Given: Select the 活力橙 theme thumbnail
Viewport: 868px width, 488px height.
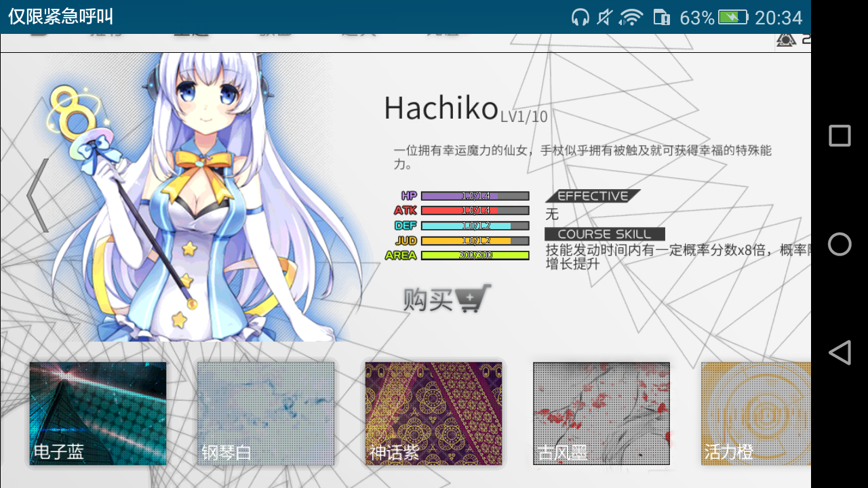Looking at the screenshot, I should tap(756, 413).
